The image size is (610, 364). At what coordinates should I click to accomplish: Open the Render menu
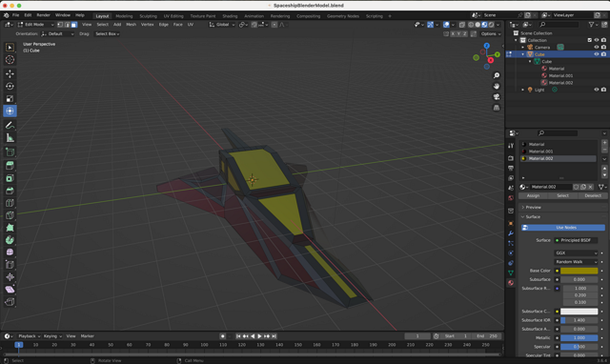(x=43, y=15)
